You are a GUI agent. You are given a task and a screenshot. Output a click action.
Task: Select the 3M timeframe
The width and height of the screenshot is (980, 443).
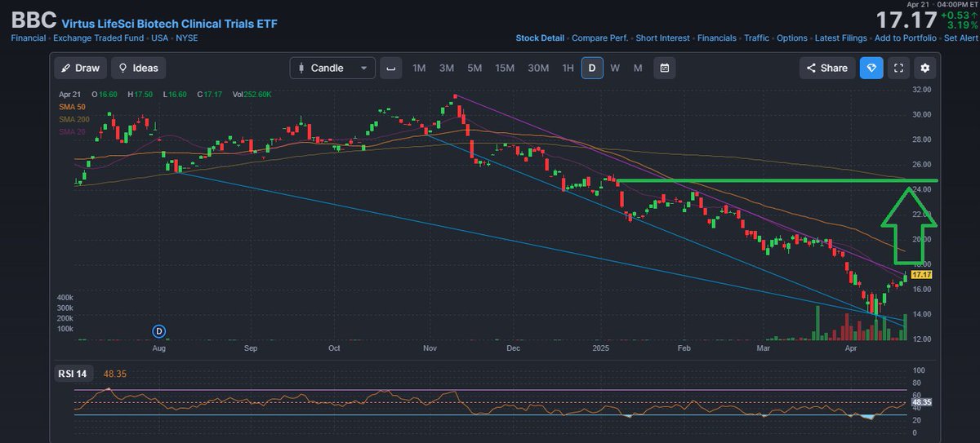coord(447,68)
